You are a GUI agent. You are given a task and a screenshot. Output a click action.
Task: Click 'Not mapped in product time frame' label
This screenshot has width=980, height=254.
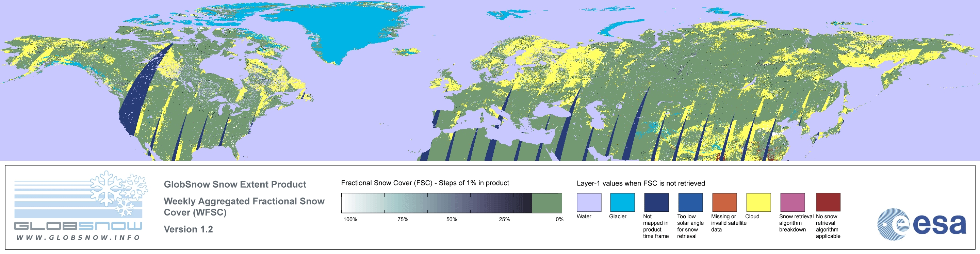click(655, 226)
